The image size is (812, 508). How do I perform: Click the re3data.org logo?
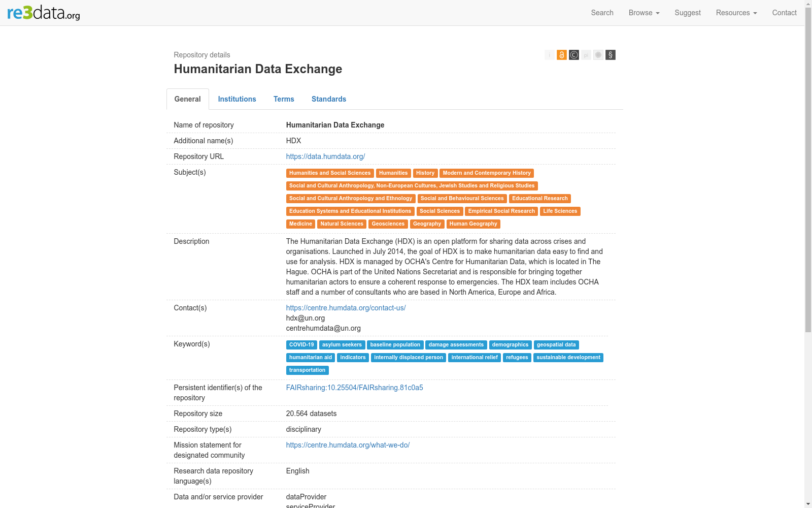click(x=44, y=13)
